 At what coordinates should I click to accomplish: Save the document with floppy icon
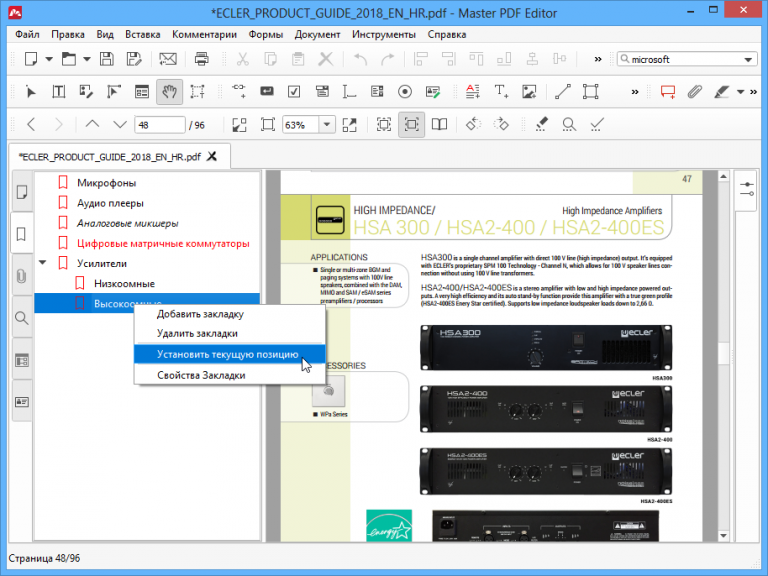(107, 59)
